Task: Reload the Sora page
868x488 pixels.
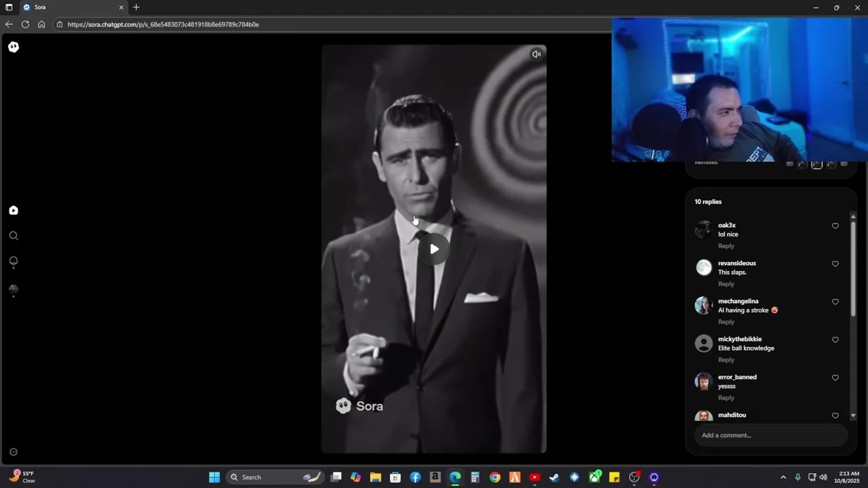Action: click(25, 24)
